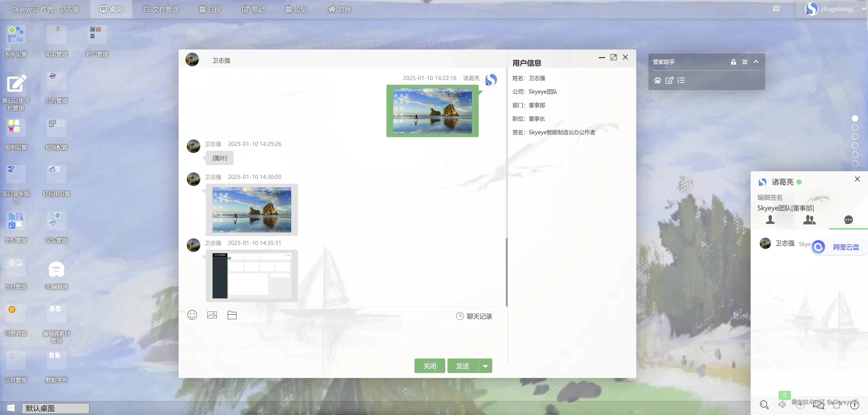
Task: Click the paw icon in 管家助手
Action: tap(658, 80)
